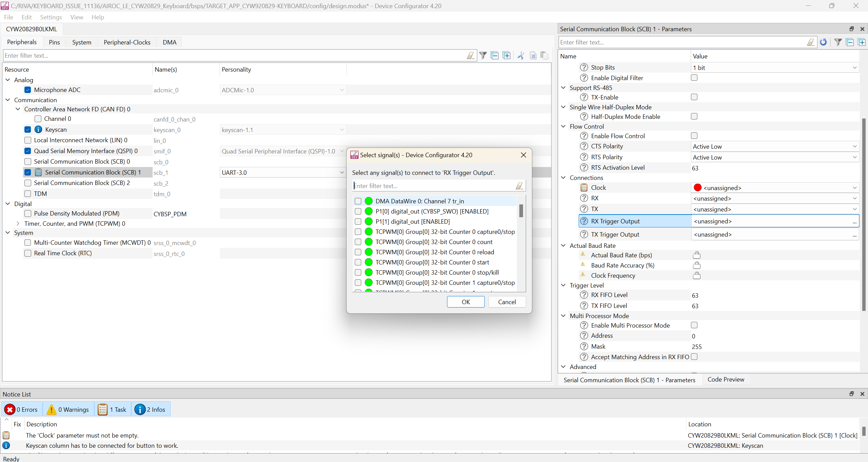Switch to the Peripheral-Clocks tab
Viewport: 868px width, 462px height.
click(127, 42)
